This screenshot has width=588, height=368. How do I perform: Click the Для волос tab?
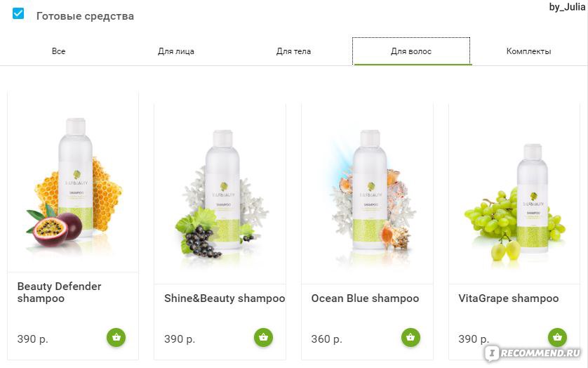click(x=411, y=51)
